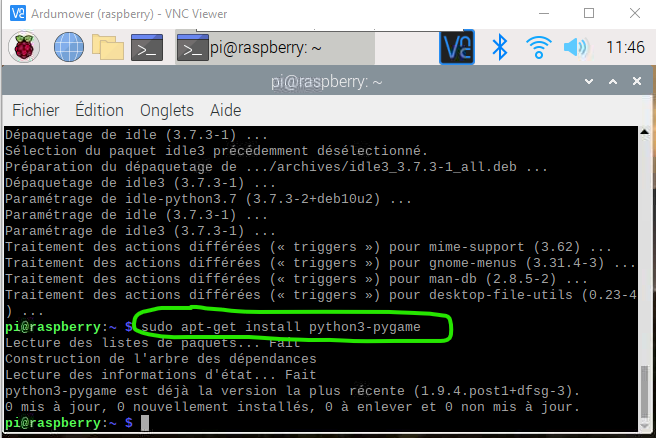Click the terminal scrollbar down arrow

pyautogui.click(x=645, y=425)
